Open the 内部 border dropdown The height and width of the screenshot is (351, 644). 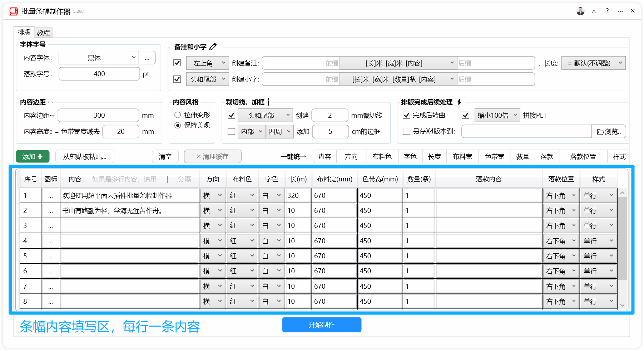(251, 131)
